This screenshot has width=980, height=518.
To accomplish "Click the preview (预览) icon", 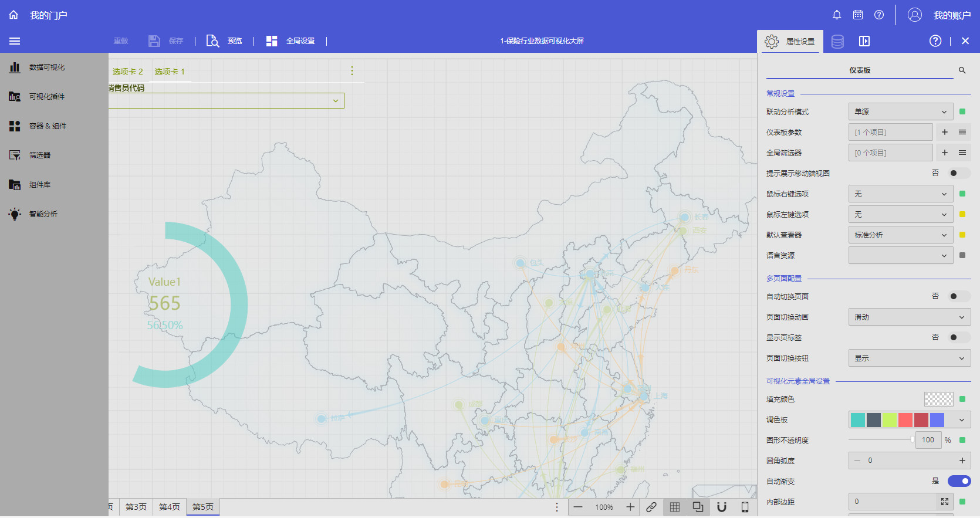I will (x=212, y=41).
